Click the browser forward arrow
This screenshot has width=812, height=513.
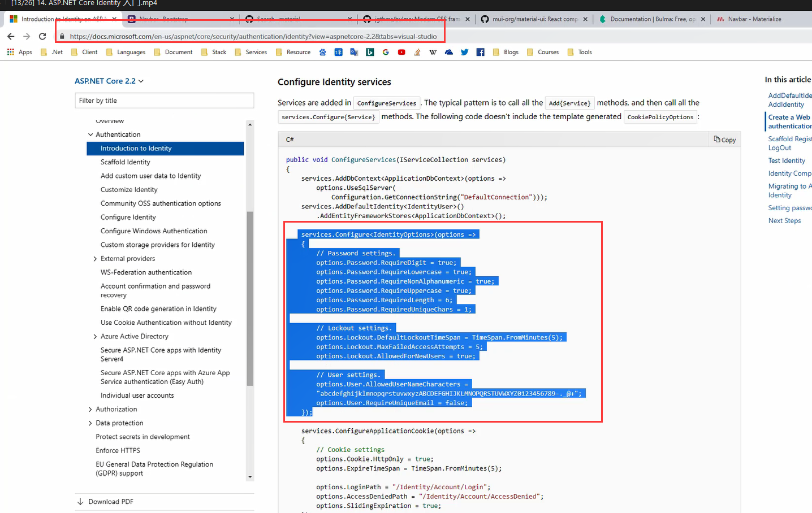tap(27, 36)
